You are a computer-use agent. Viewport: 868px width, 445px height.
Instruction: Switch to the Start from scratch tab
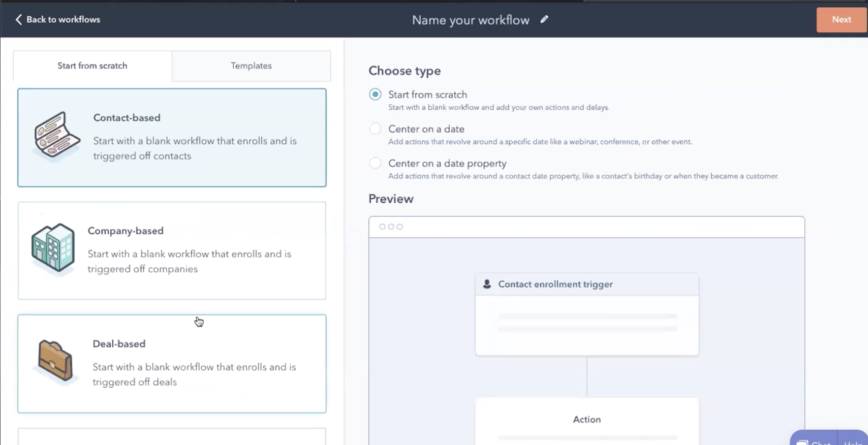(93, 66)
